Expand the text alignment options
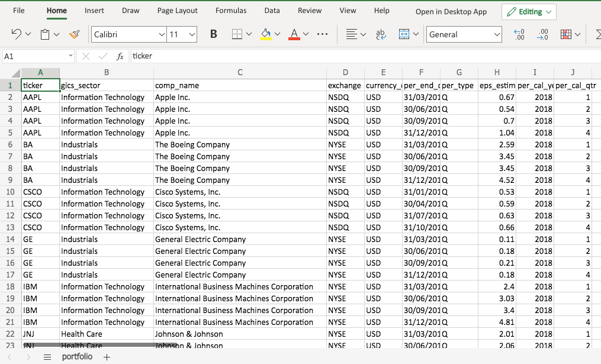Viewport: 601px width, 364px height. 363,34
